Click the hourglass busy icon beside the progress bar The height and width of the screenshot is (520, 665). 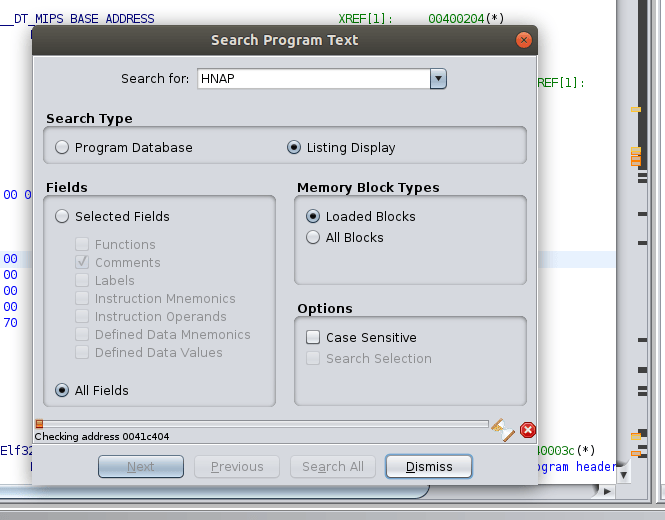pos(502,430)
